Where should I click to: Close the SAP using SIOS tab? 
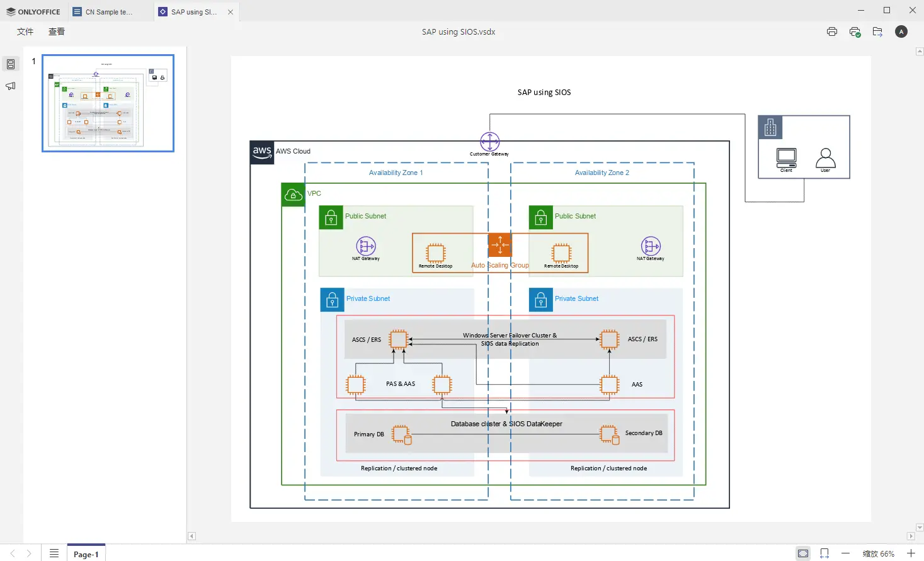pos(231,12)
